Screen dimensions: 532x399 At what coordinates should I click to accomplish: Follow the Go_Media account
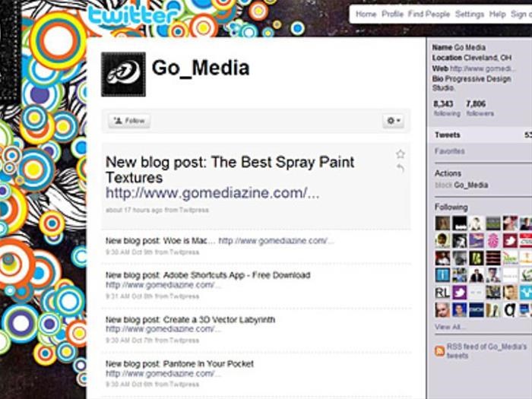(x=130, y=121)
